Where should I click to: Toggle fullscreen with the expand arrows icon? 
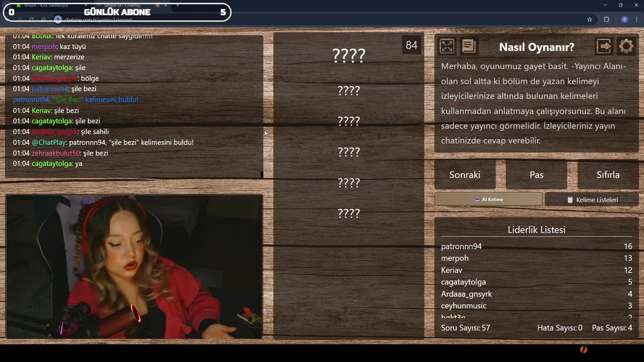click(x=447, y=47)
